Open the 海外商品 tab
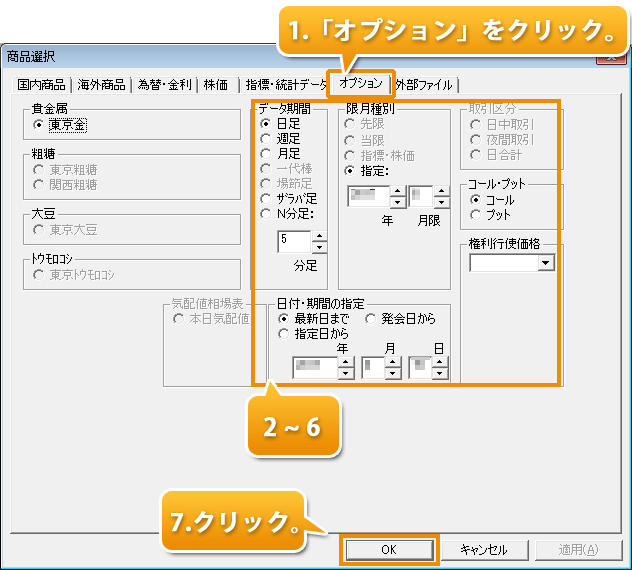The image size is (632, 570). (103, 85)
